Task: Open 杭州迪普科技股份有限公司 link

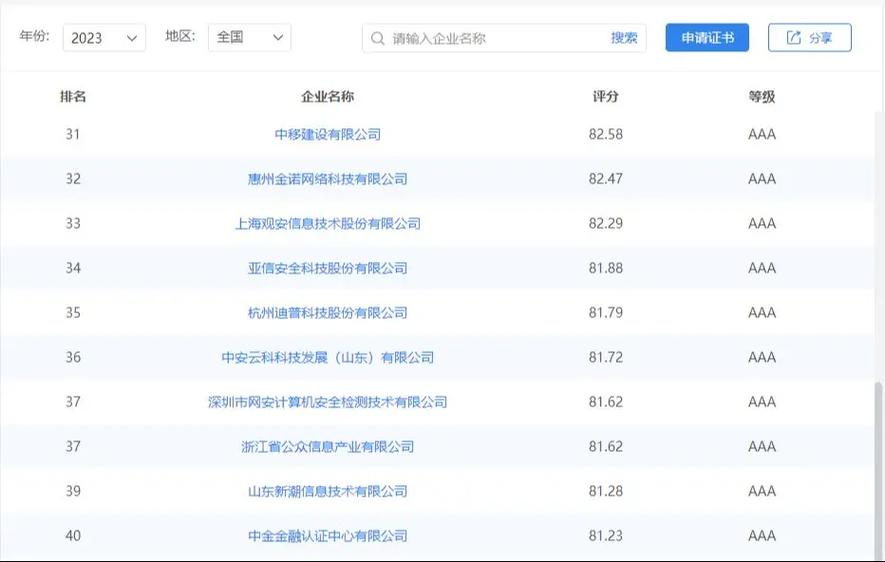Action: pos(327,313)
